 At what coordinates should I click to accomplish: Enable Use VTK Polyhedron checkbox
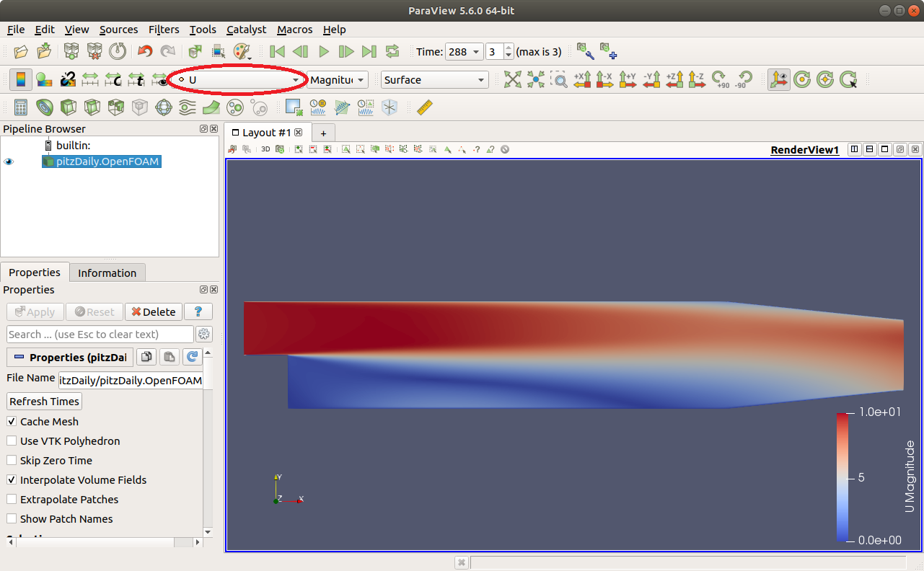pos(12,441)
